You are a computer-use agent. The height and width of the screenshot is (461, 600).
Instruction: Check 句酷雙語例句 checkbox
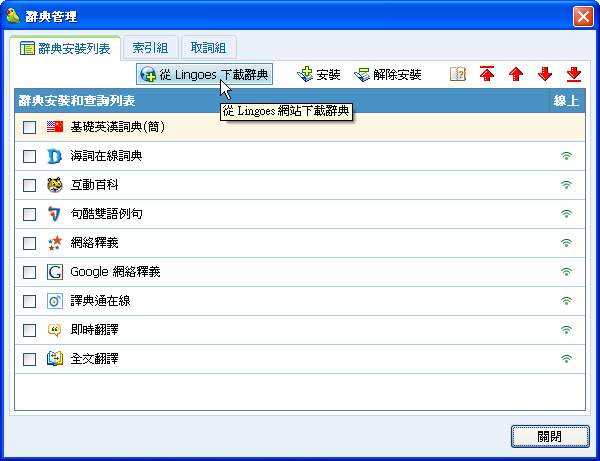tap(29, 214)
